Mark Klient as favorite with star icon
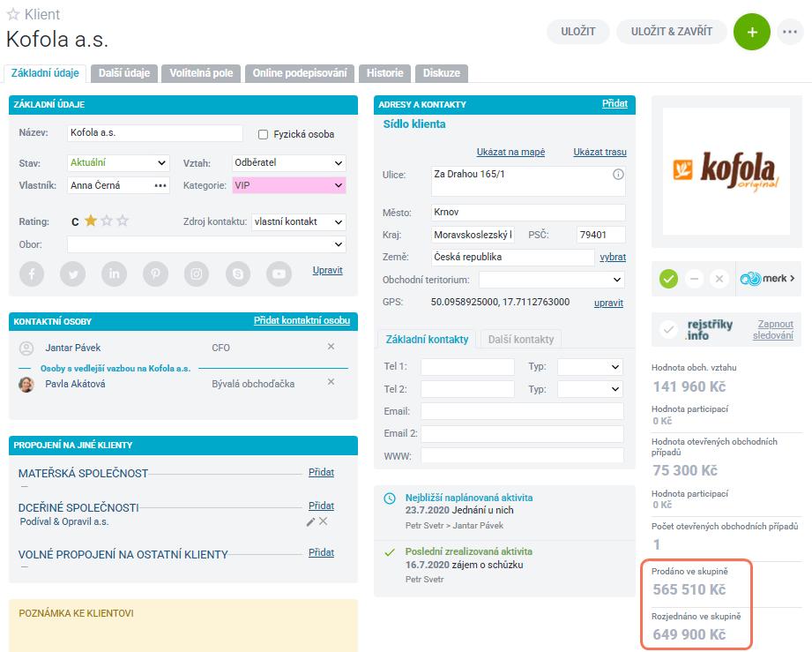812x652 pixels. (13, 14)
